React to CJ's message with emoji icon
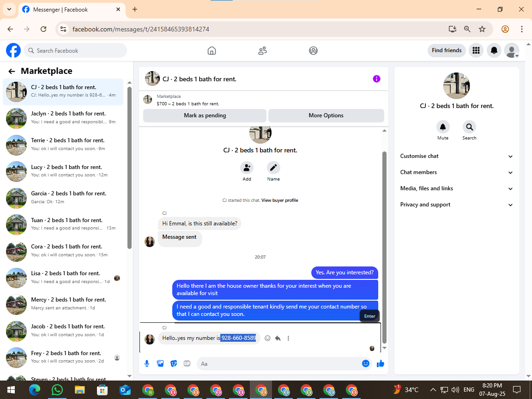Viewport: 532px width, 399px height. [267, 338]
